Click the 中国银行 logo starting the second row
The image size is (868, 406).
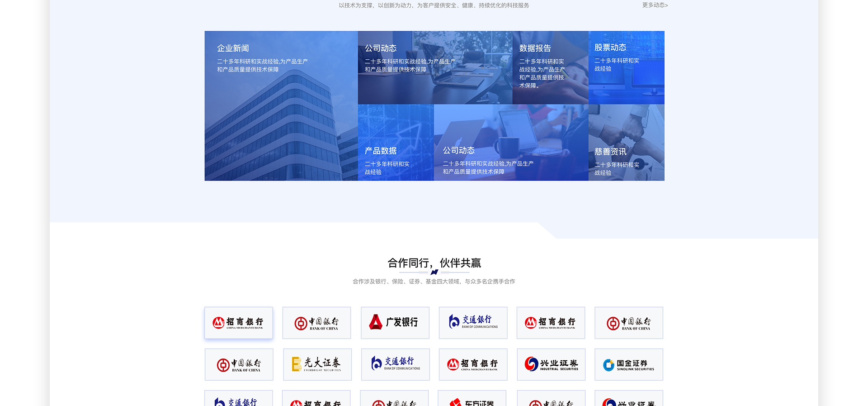239,364
